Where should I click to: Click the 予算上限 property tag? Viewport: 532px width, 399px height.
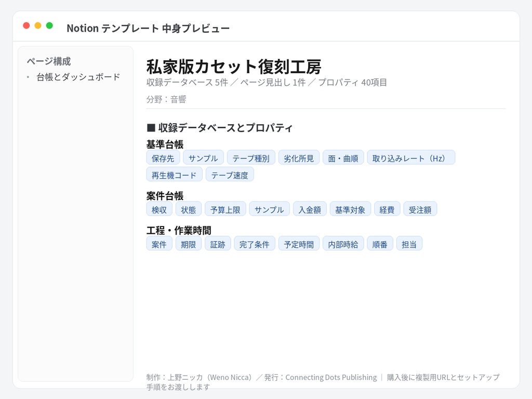coord(225,210)
